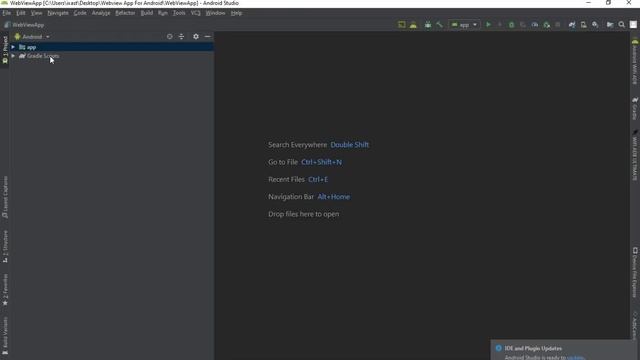
Task: Open the VCS menu
Action: 196,13
